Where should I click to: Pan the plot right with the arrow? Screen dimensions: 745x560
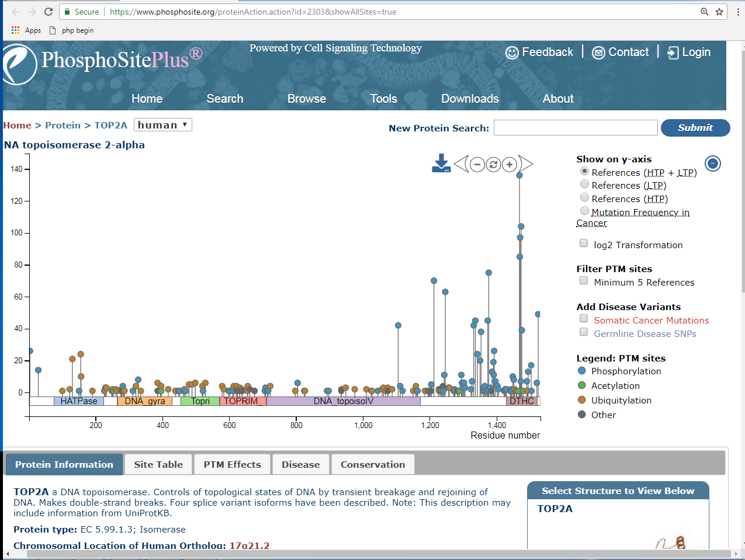click(x=526, y=164)
